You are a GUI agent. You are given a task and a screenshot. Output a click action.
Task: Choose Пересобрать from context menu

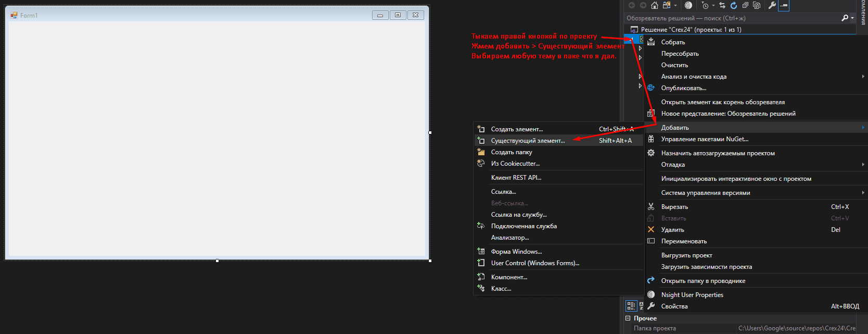point(680,54)
